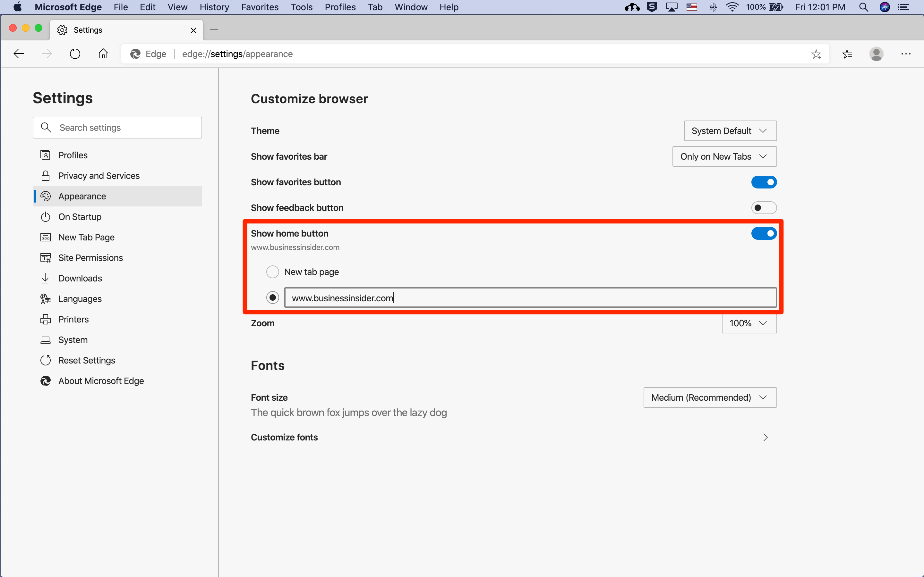
Task: Expand the Only on New Tabs dropdown
Action: 724,156
